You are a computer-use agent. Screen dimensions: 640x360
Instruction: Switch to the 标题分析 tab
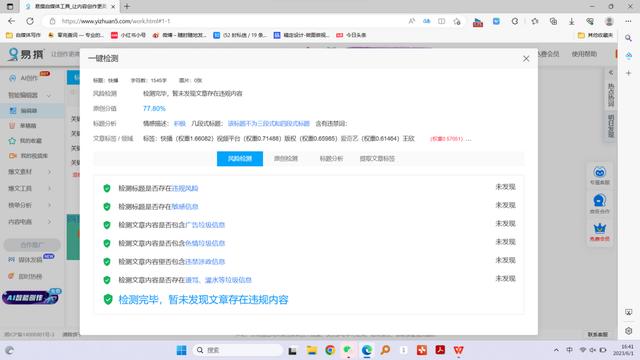click(331, 159)
